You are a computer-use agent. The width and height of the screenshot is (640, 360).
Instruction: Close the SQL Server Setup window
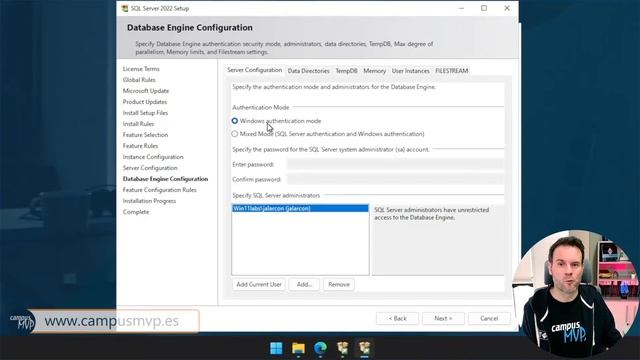pos(507,8)
